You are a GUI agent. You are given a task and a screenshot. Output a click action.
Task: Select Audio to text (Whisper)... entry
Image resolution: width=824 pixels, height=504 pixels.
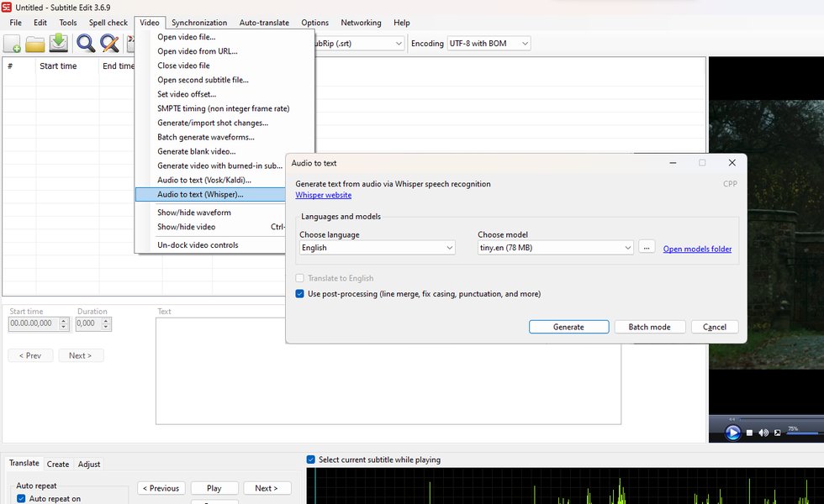click(x=210, y=194)
